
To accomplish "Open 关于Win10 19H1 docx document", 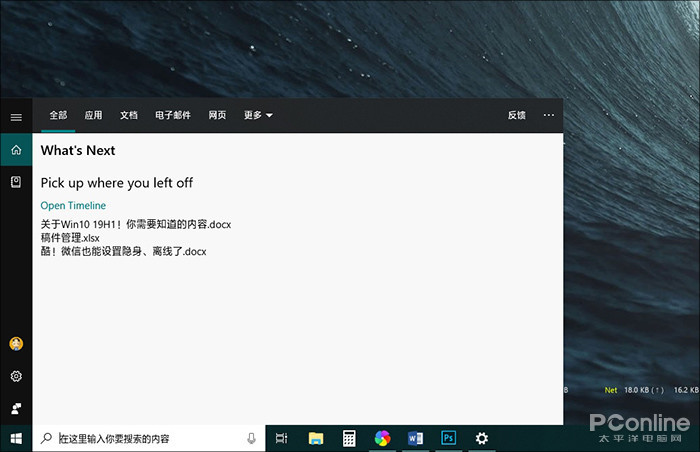I will point(136,224).
